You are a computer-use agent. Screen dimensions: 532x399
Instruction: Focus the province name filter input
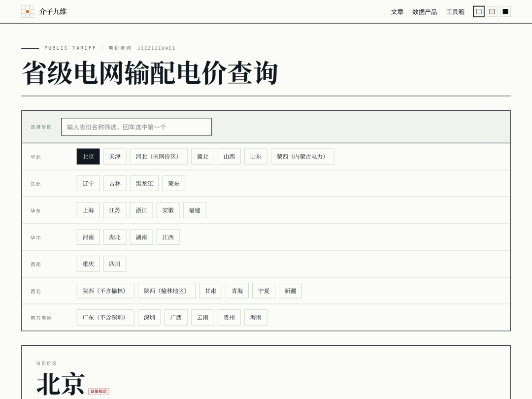coord(136,127)
